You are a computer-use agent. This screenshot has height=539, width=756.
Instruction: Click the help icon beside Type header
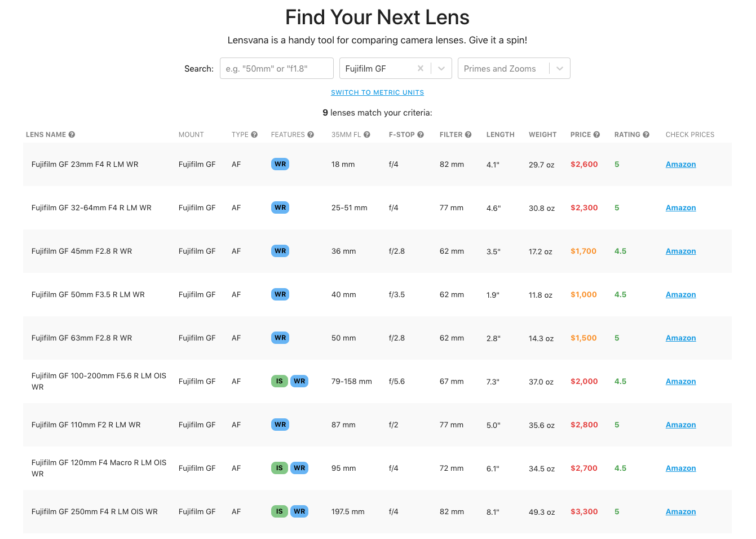coord(254,135)
